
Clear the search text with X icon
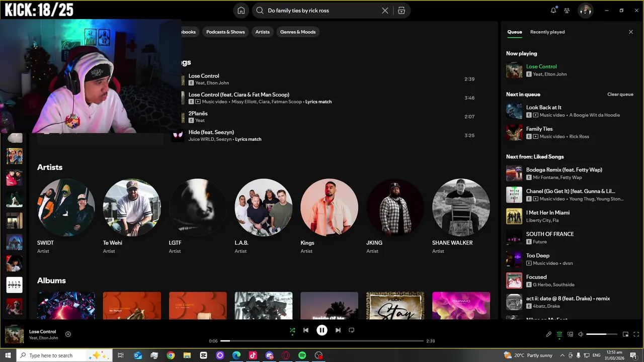click(x=385, y=11)
